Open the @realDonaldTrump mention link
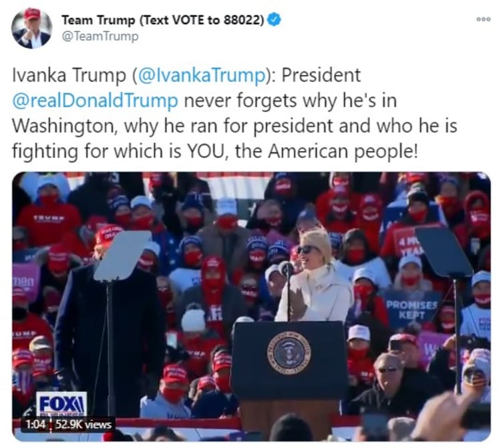 click(x=96, y=101)
